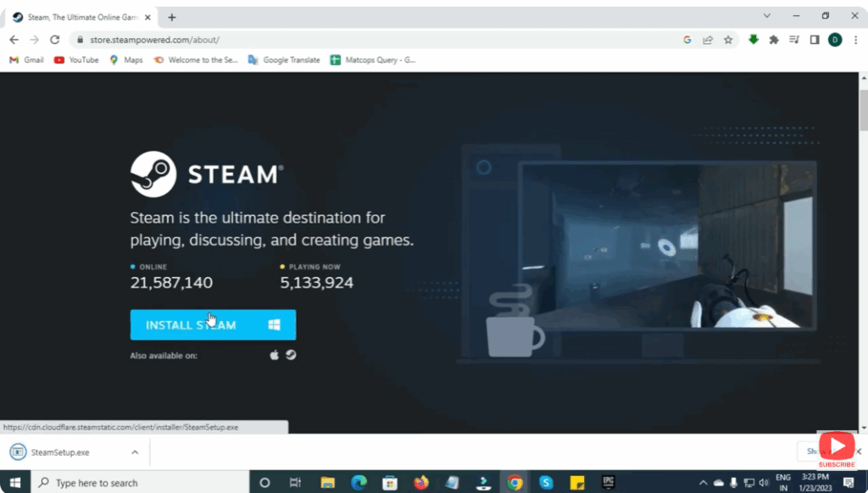The image size is (868, 493).
Task: Click the Steam client icon next to Apple logo
Action: pos(292,355)
